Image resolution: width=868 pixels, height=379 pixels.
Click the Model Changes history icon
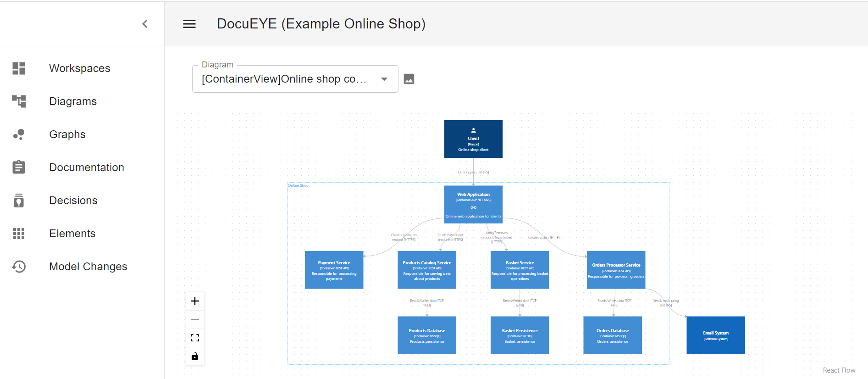tap(19, 267)
